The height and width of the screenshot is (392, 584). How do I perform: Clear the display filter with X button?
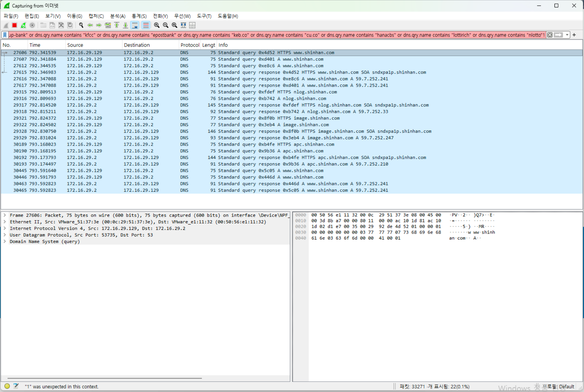pos(550,35)
